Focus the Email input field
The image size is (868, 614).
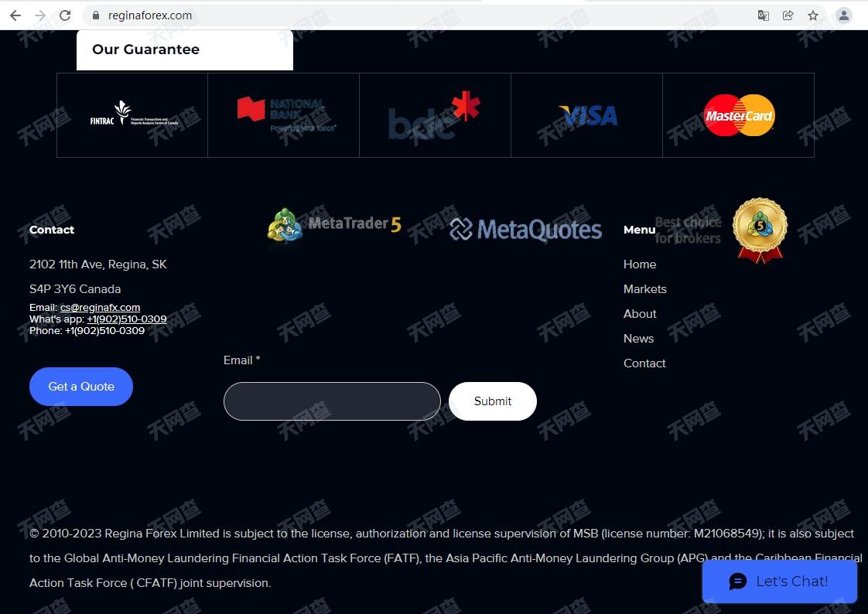point(332,401)
